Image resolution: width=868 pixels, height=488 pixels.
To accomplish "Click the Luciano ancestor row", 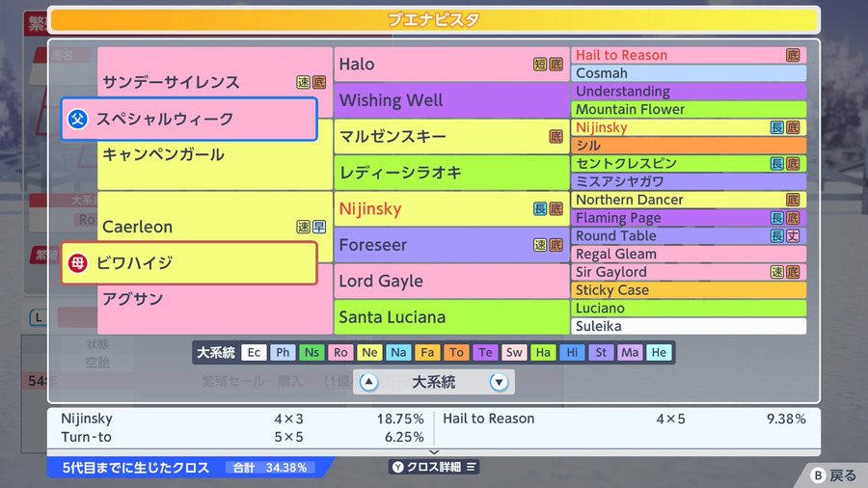I will [x=689, y=309].
